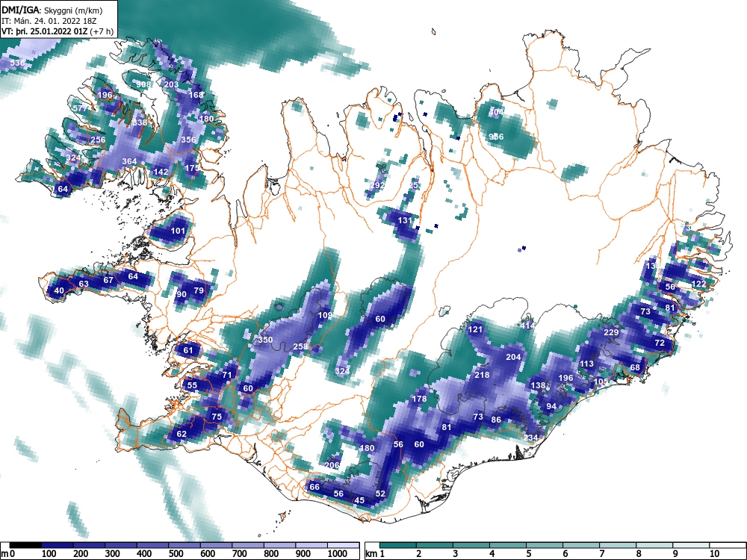Viewport: 747px width, 560px height.
Task: Click the 364 visibility value
Action: [x=129, y=161]
